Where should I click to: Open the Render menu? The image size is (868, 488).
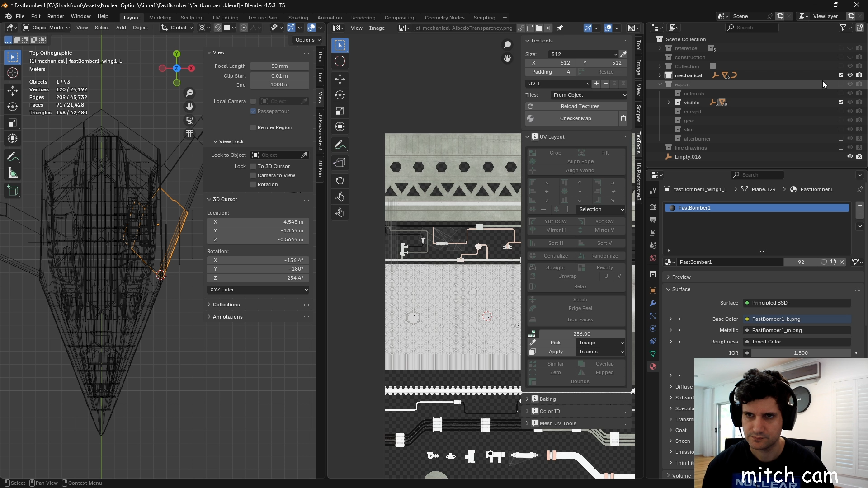point(56,16)
